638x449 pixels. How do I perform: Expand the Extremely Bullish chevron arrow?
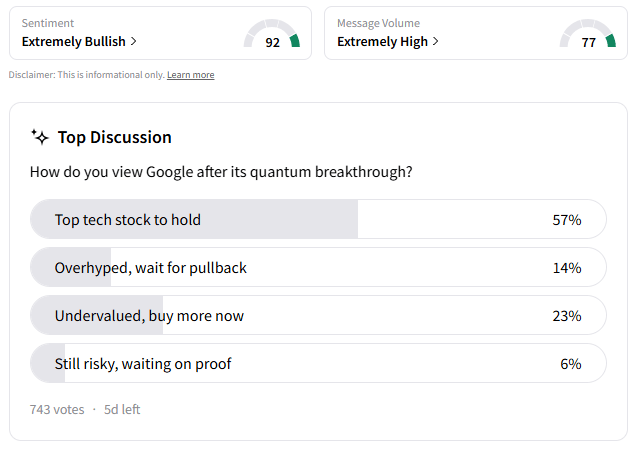(134, 42)
